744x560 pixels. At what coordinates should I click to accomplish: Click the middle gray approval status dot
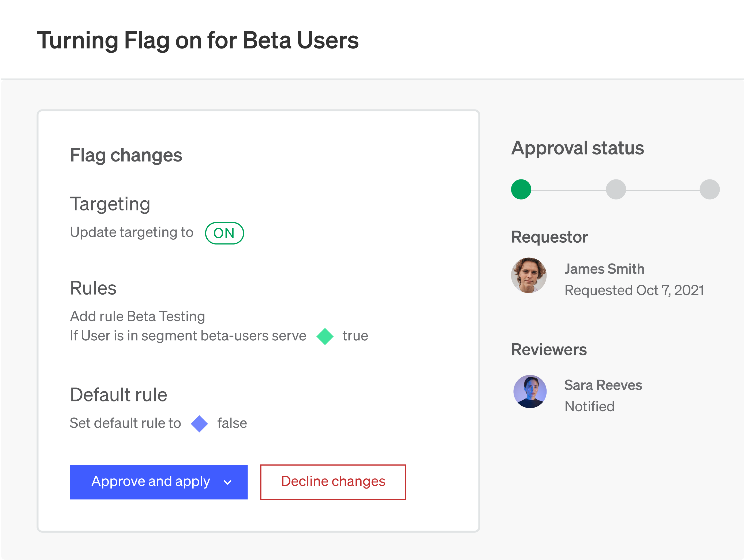coord(616,189)
